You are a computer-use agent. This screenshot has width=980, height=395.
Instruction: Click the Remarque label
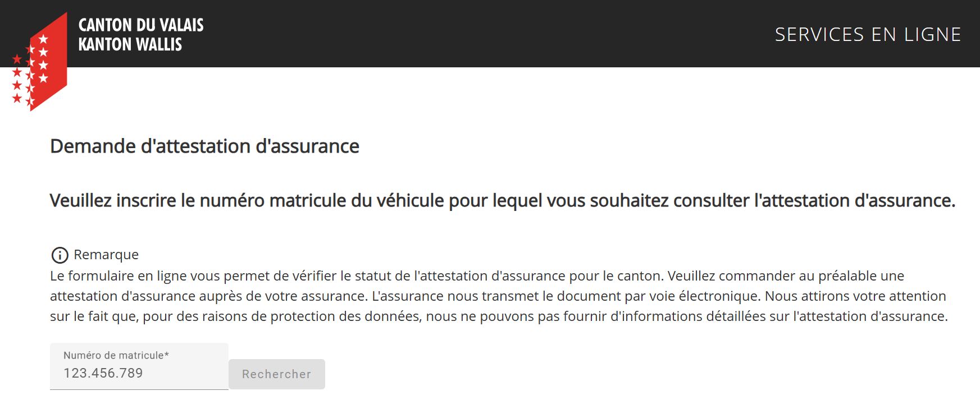[x=106, y=255]
